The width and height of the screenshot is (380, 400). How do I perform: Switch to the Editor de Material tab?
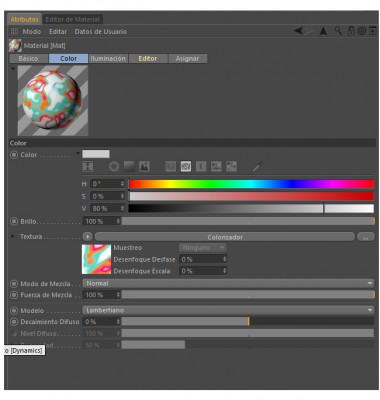[72, 19]
